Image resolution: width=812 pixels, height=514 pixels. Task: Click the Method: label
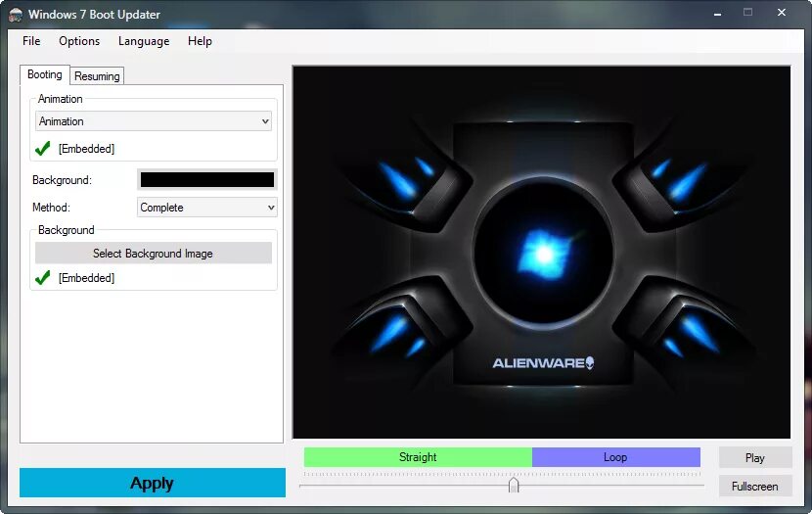coord(51,208)
